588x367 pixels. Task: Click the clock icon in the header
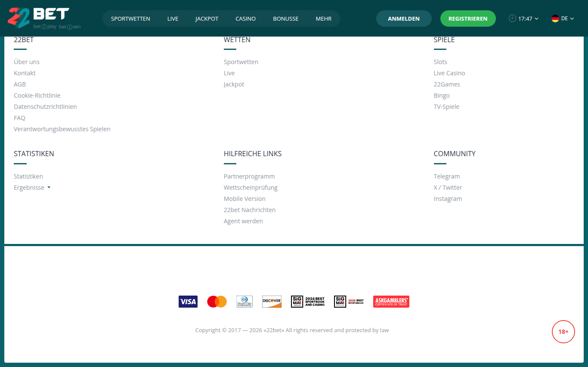tap(512, 19)
